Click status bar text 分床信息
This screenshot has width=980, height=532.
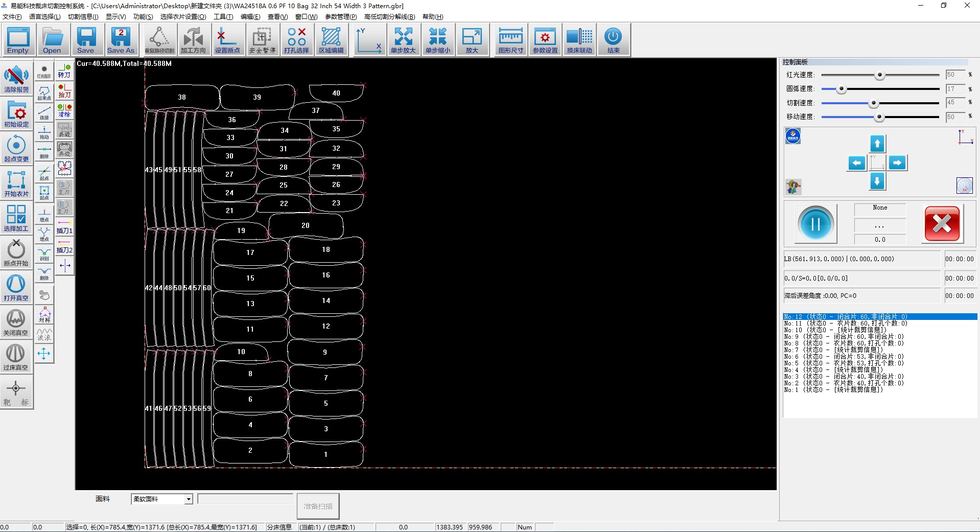pos(279,527)
